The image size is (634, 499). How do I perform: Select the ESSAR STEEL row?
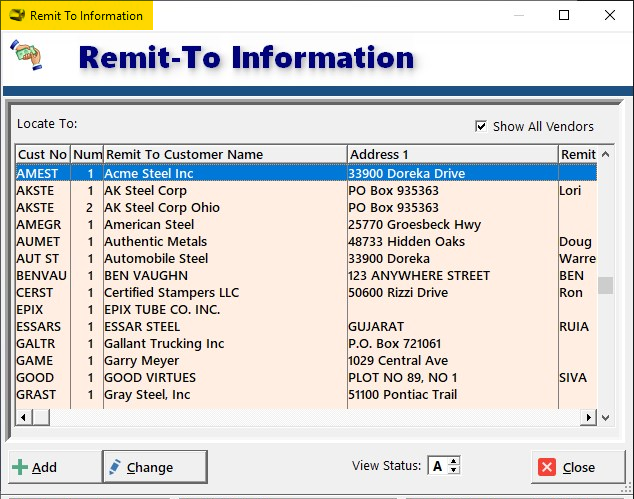tap(306, 326)
